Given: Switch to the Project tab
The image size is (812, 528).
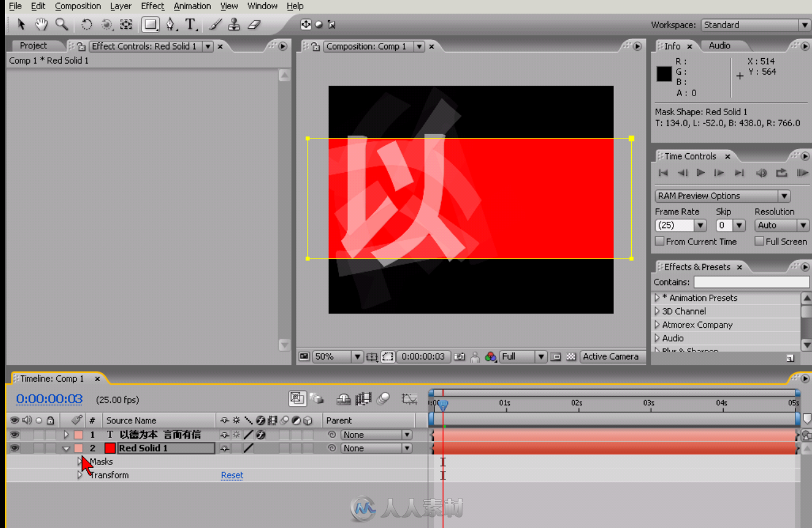Looking at the screenshot, I should (33, 46).
